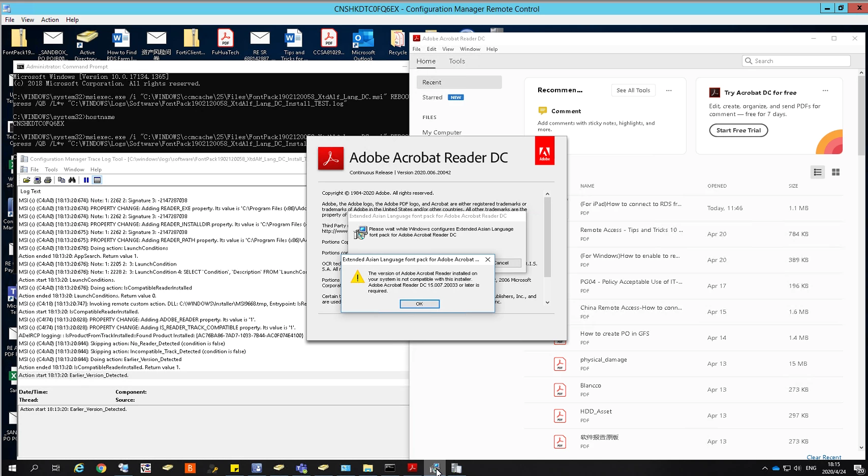Open notification center in system tray
Screen dimensions: 868x476
858,468
